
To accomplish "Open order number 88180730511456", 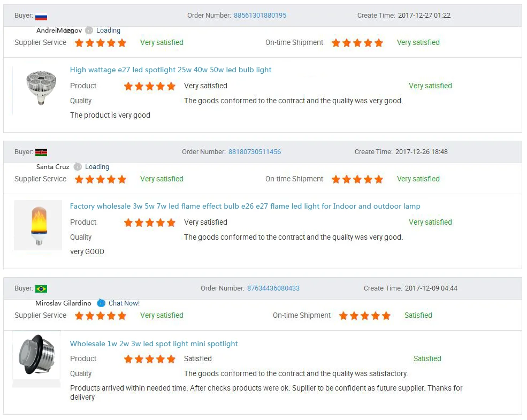I will (x=255, y=152).
